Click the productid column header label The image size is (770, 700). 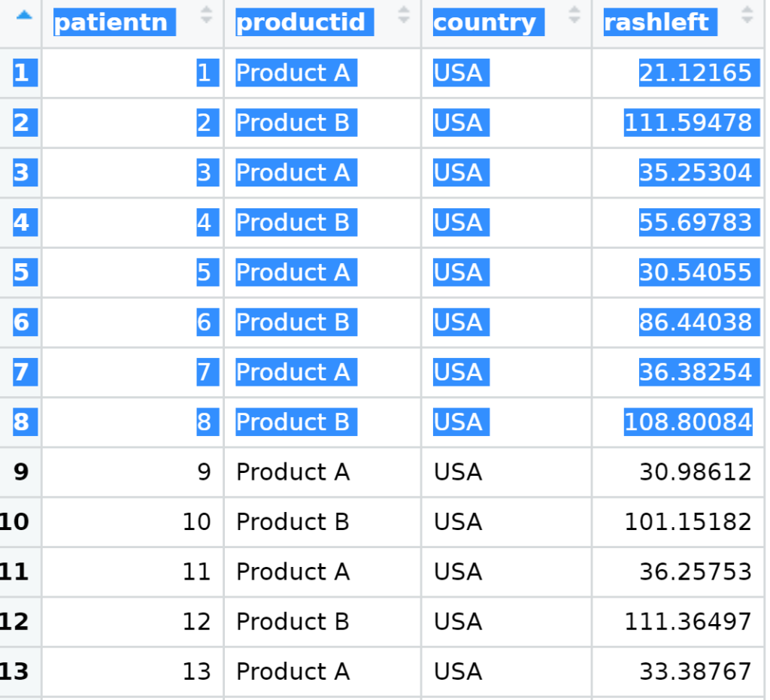click(x=301, y=23)
